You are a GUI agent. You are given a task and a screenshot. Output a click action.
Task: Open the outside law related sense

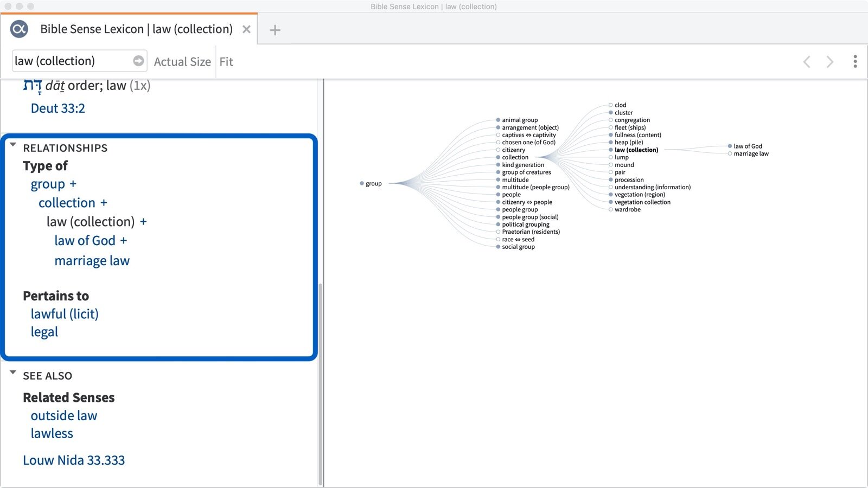click(x=63, y=415)
